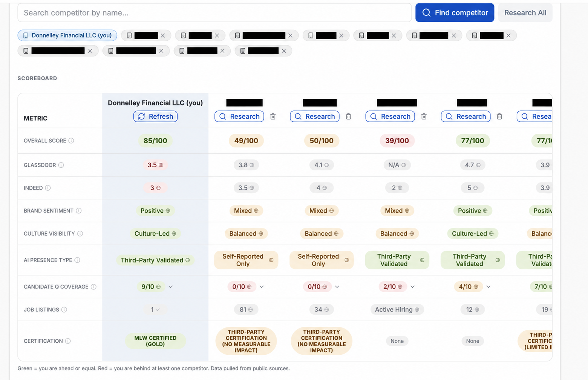This screenshot has height=380, width=588.
Task: Open globe source icon next to Glassdoor N/A
Action: (x=404, y=165)
